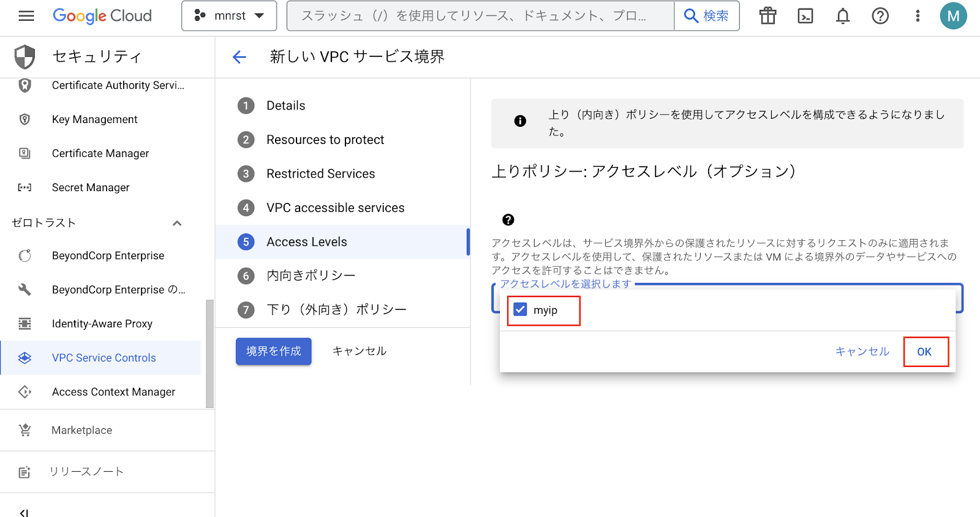Go to step 7 下り（外向き）ポリシー
This screenshot has height=517, width=980.
click(336, 310)
